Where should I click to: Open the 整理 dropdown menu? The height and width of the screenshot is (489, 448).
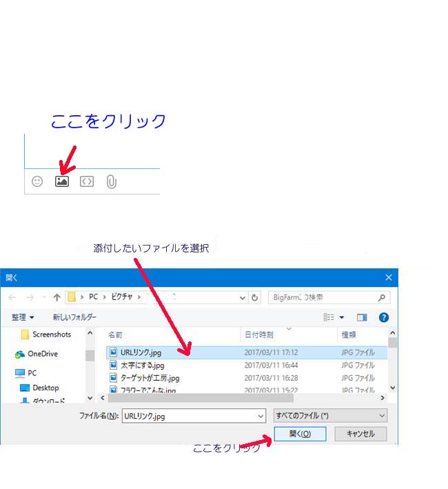(23, 317)
